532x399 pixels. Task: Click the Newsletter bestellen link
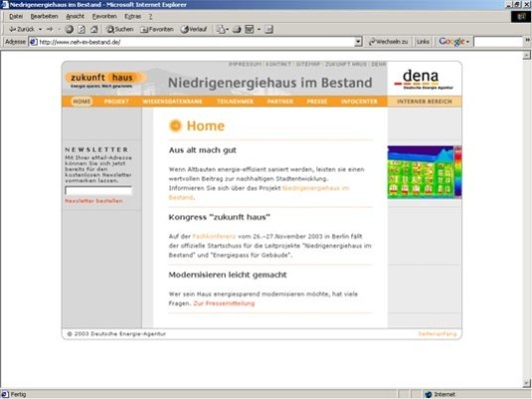point(94,201)
